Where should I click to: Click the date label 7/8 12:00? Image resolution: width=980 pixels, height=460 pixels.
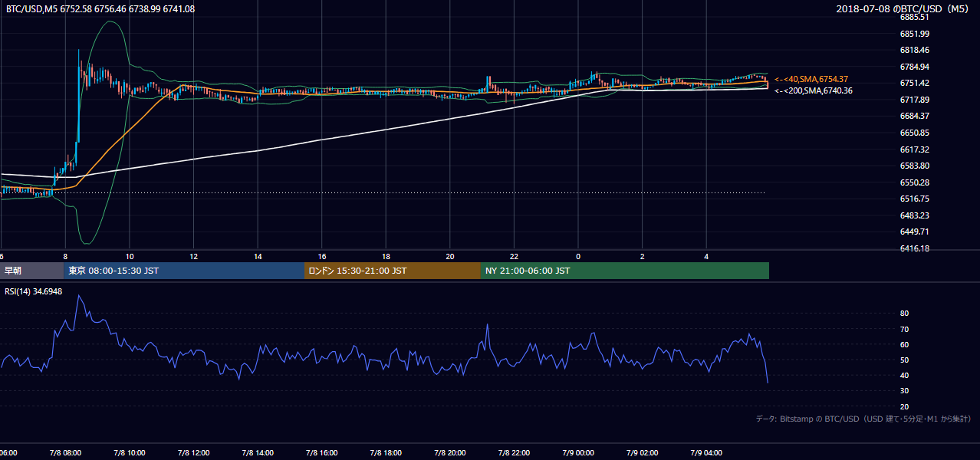tap(194, 453)
